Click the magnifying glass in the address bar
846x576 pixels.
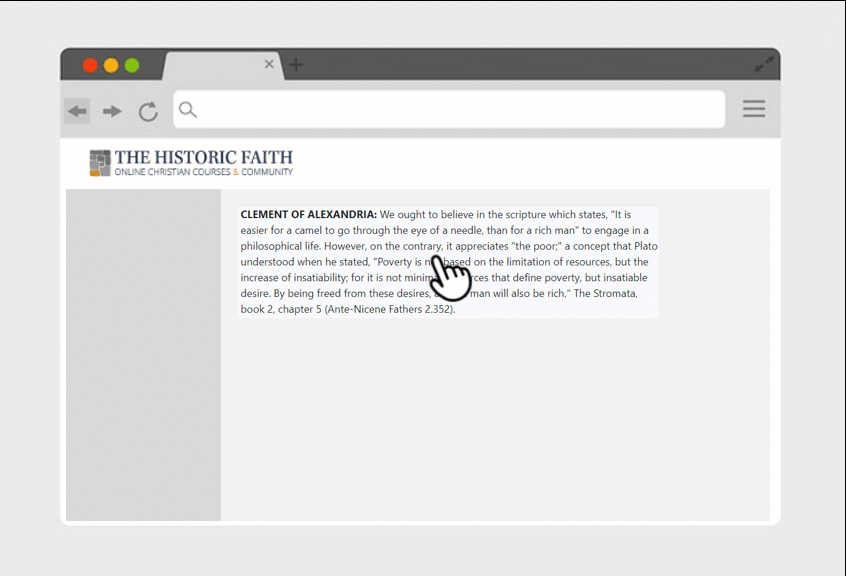188,110
